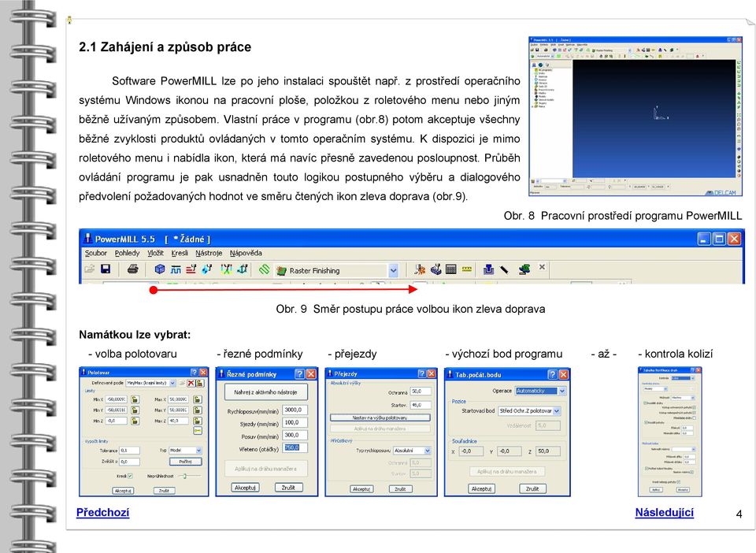Toggle the Min X lock icon in Polotovar
This screenshot has width=756, height=553.
(135, 399)
